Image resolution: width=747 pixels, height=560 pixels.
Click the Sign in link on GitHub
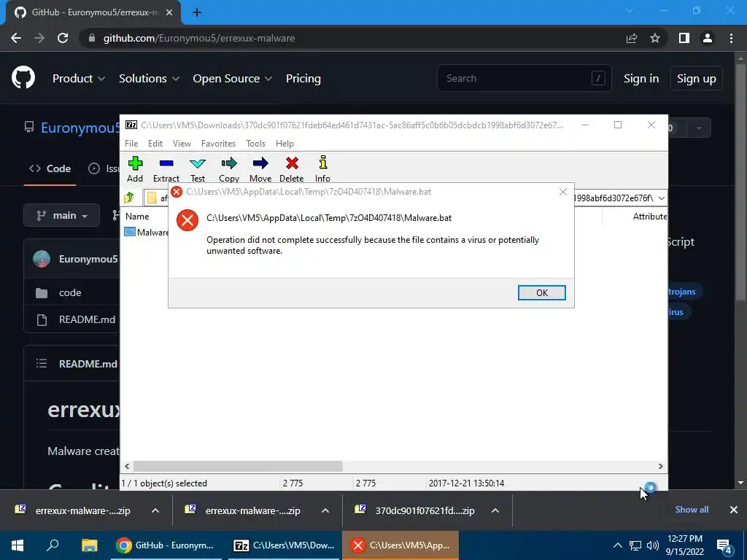[x=641, y=79]
